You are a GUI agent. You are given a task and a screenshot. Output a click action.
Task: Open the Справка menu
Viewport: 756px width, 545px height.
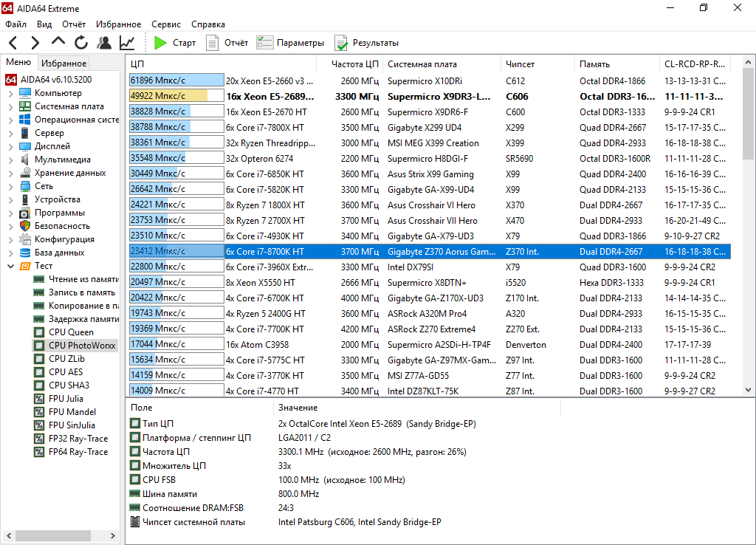click(x=207, y=24)
